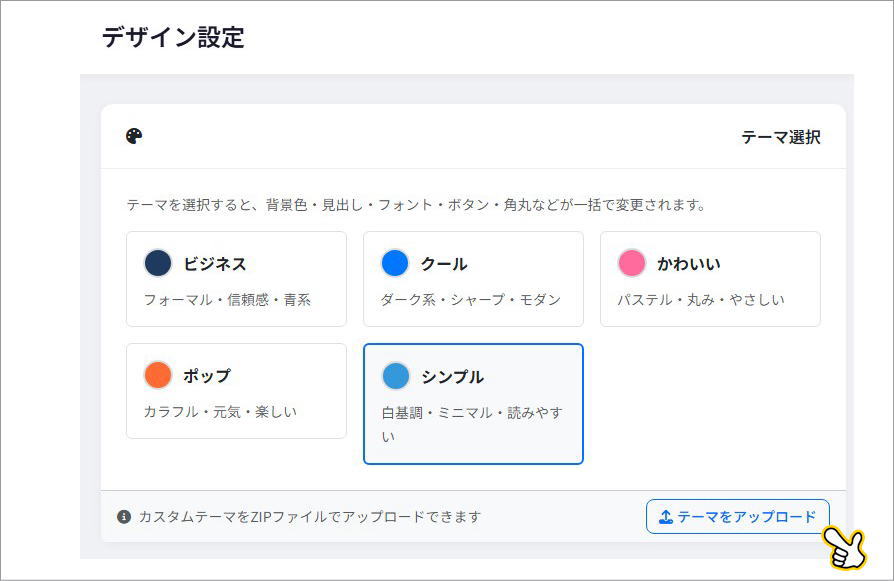Click the ダーク系・シャープ・モダン description text
This screenshot has height=581, width=894.
[x=470, y=299]
